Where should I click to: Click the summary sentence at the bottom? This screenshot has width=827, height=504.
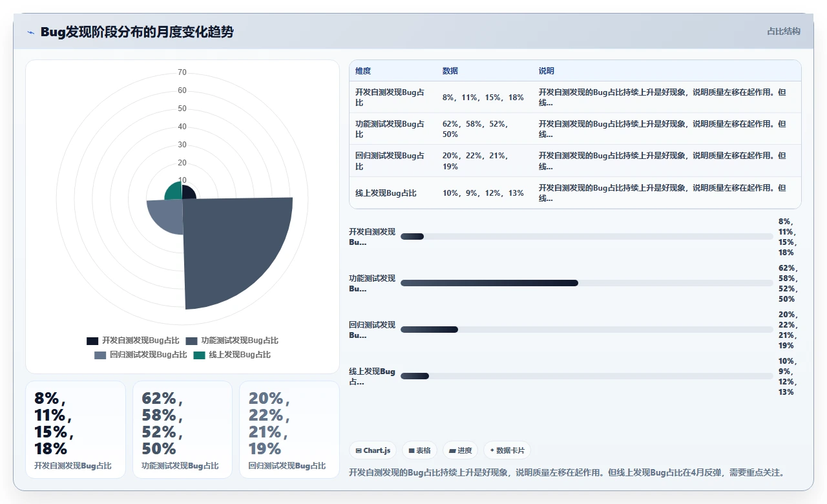pyautogui.click(x=569, y=472)
